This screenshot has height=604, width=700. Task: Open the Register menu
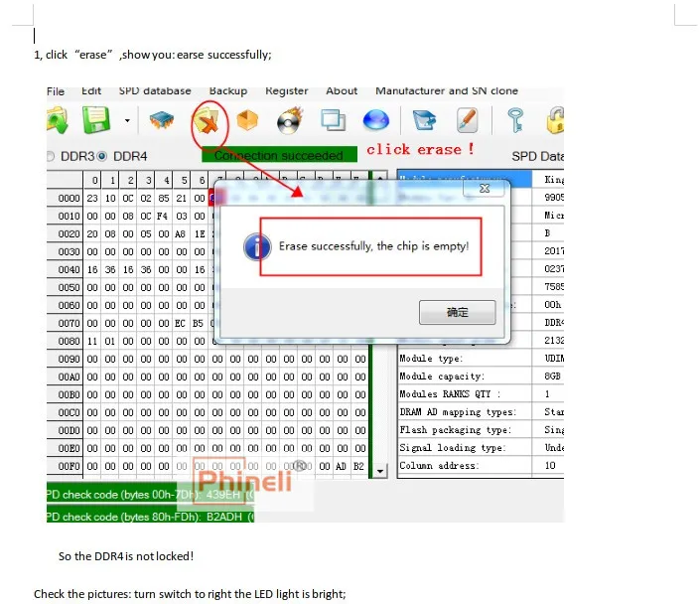coord(287,91)
